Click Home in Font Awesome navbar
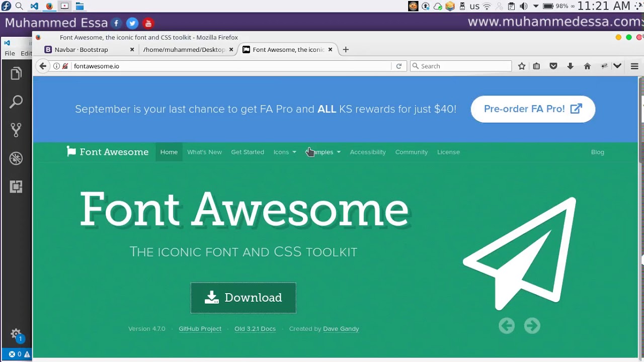 169,152
